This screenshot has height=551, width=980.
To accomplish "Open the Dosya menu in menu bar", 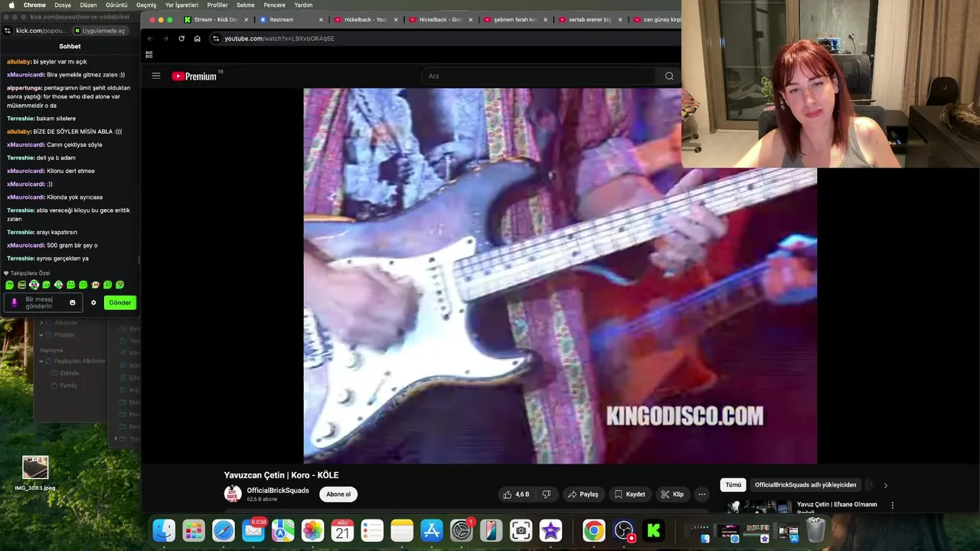I will click(63, 5).
